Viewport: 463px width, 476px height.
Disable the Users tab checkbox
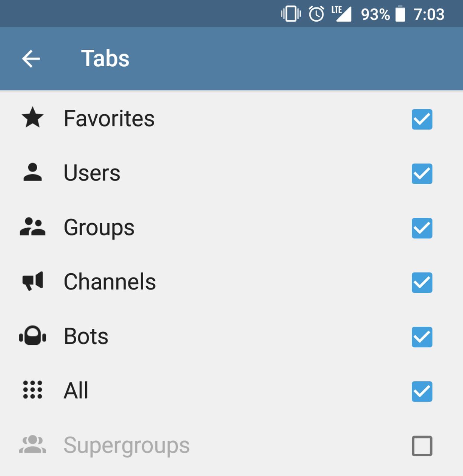[x=422, y=174]
